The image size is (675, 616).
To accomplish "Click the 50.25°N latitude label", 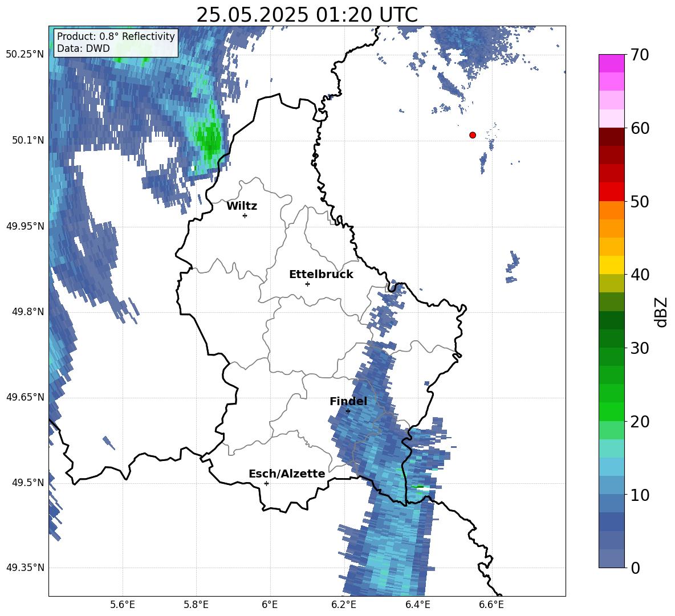I will coord(25,55).
